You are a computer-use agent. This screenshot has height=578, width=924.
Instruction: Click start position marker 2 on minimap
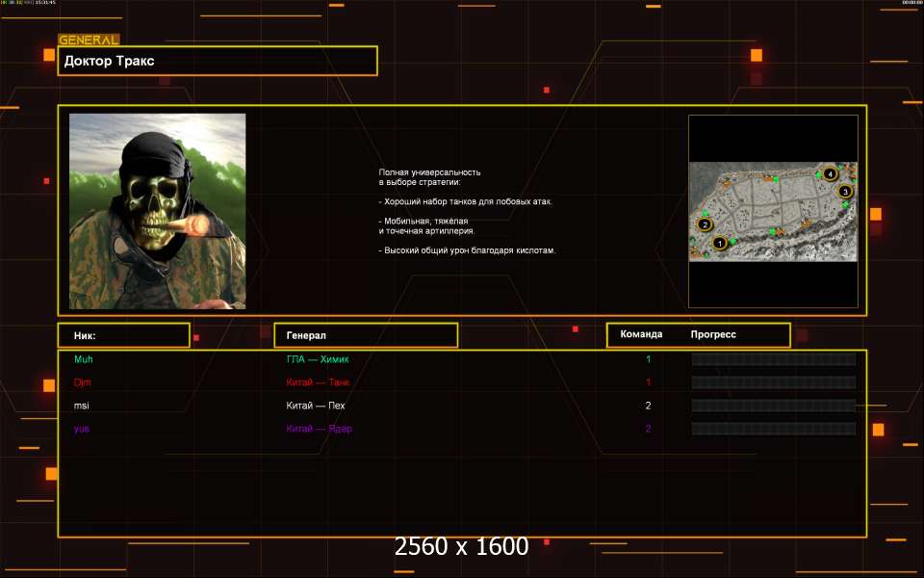click(x=705, y=225)
